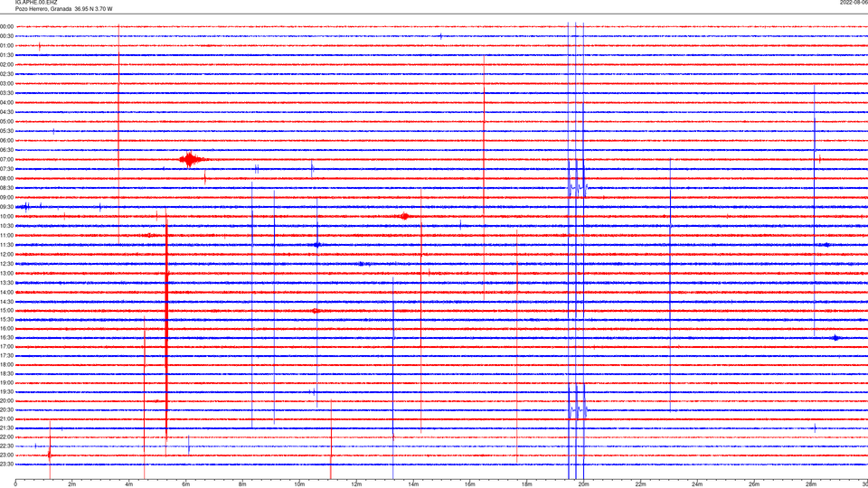Click the 4m axis tick label
Image resolution: width=868 pixels, height=488 pixels.
[x=129, y=484]
